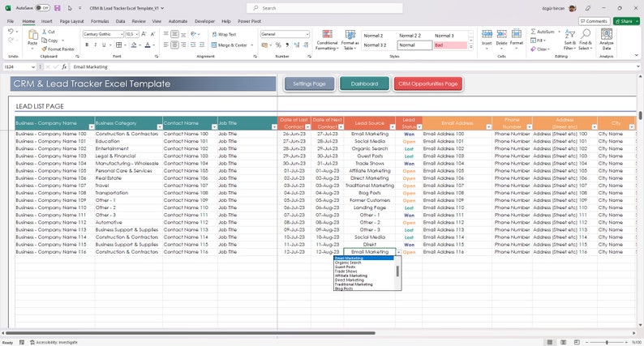Click the Comma Style icon
This screenshot has width=644, height=346.
tap(287, 45)
